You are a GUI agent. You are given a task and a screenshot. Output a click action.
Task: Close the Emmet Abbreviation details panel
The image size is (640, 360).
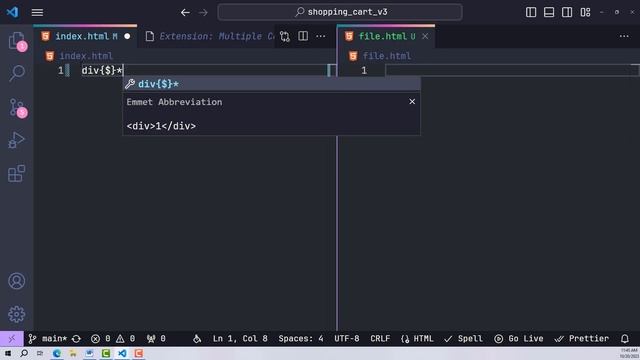(x=412, y=102)
